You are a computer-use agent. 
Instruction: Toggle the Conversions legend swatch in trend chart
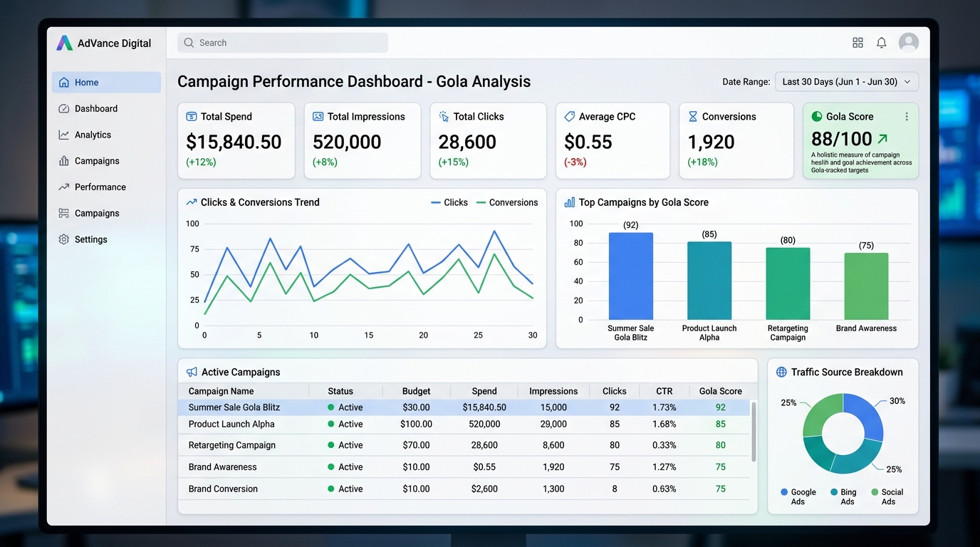481,203
